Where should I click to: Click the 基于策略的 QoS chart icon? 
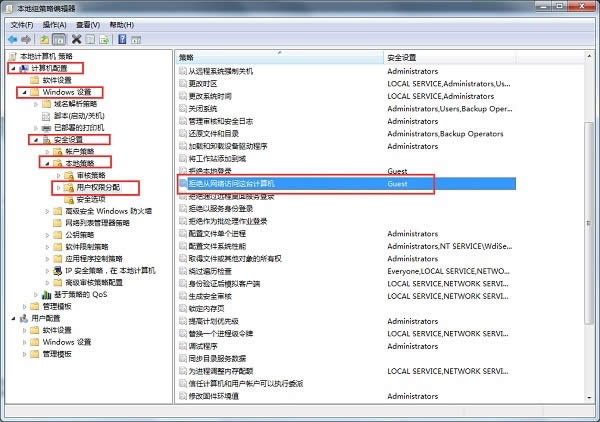click(46, 295)
